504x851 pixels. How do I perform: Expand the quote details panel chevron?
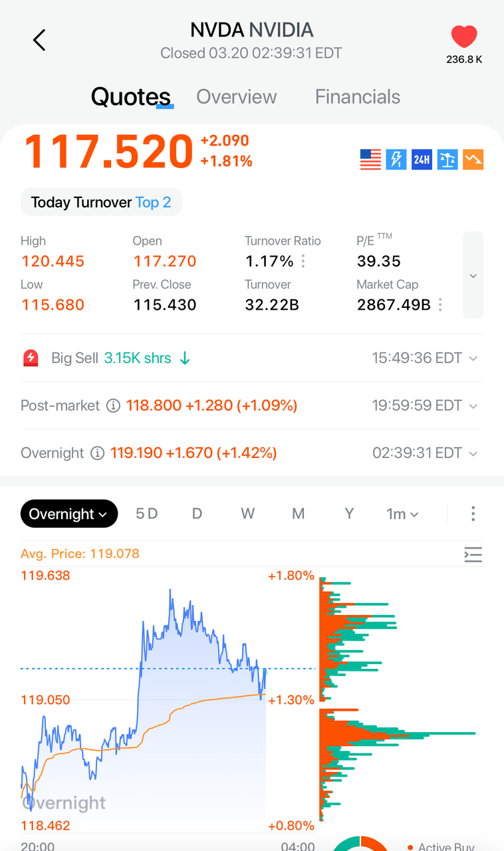tap(473, 275)
